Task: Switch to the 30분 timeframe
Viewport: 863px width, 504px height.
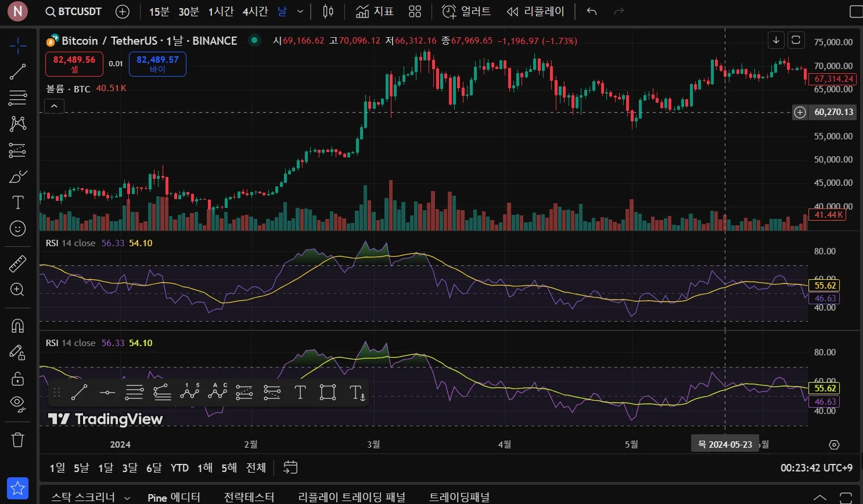Action: (189, 12)
